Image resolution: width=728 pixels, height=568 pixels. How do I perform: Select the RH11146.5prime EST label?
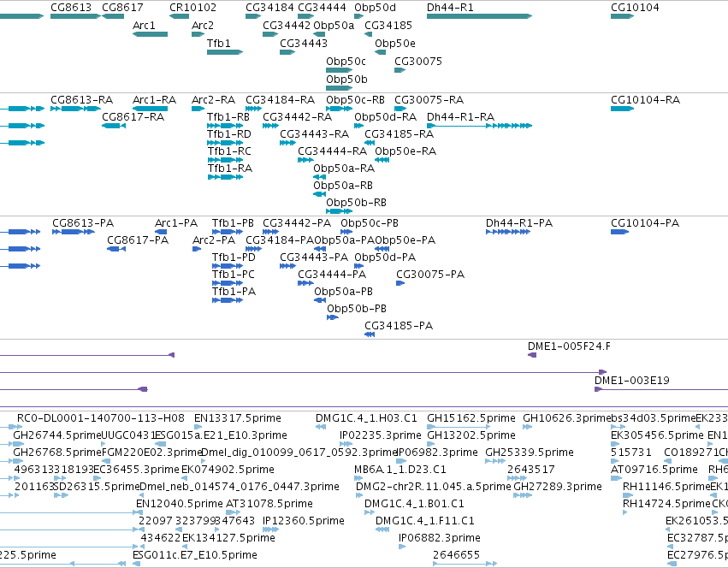[666, 488]
